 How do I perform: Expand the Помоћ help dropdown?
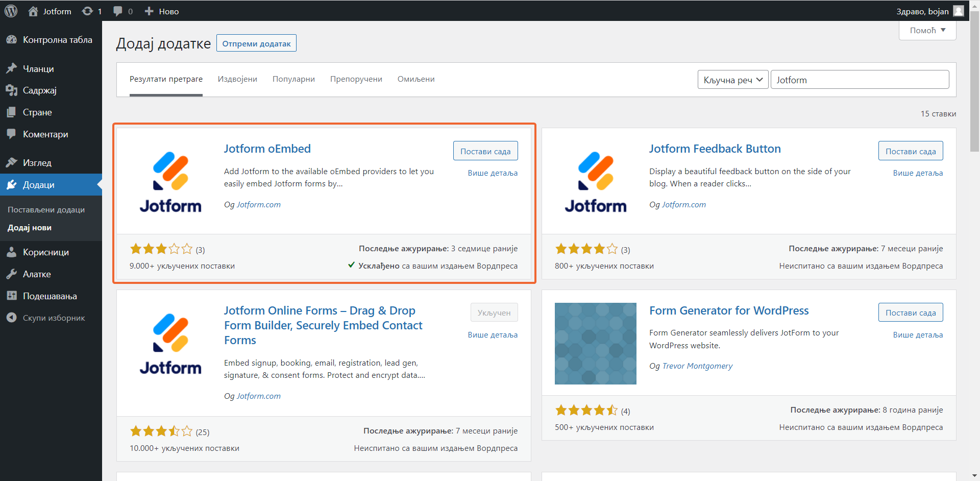(x=927, y=31)
